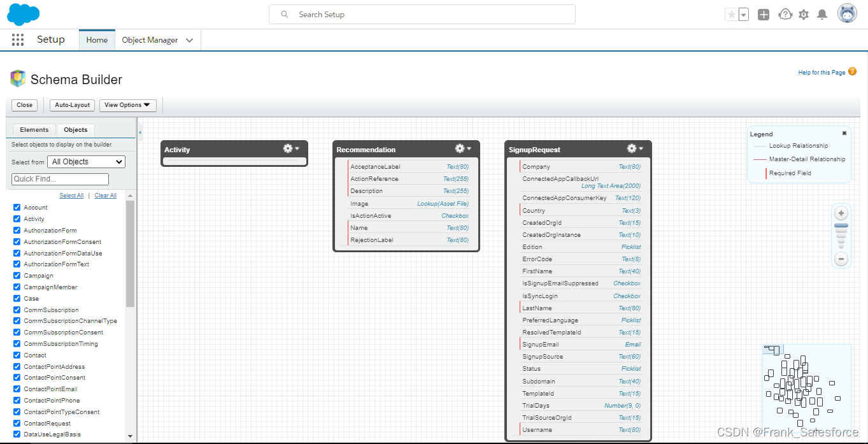This screenshot has width=868, height=444.
Task: Open the gear menu on the Activity object card
Action: coord(287,148)
